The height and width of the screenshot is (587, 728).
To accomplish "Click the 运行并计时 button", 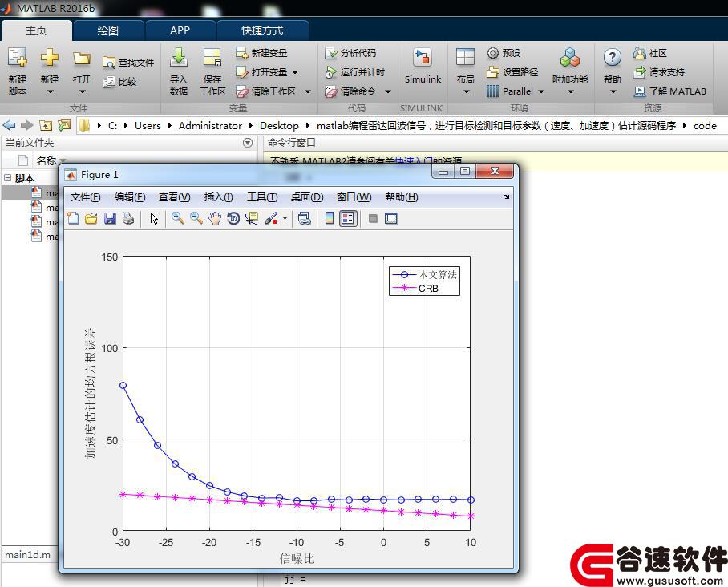I will point(355,72).
